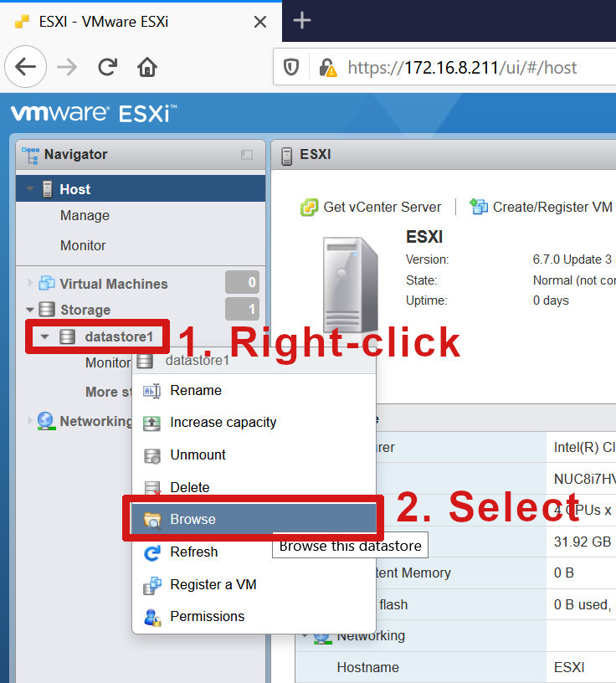
Task: Choose Refresh in the context menu
Action: (x=254, y=552)
